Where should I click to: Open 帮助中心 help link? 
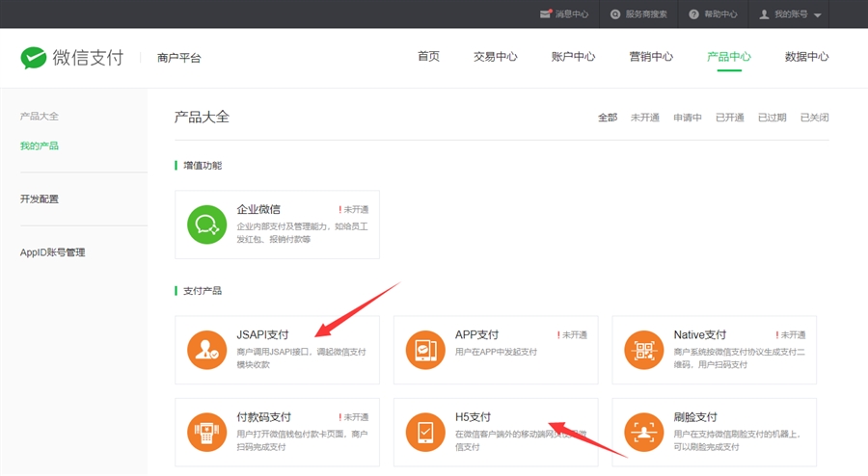pyautogui.click(x=714, y=14)
